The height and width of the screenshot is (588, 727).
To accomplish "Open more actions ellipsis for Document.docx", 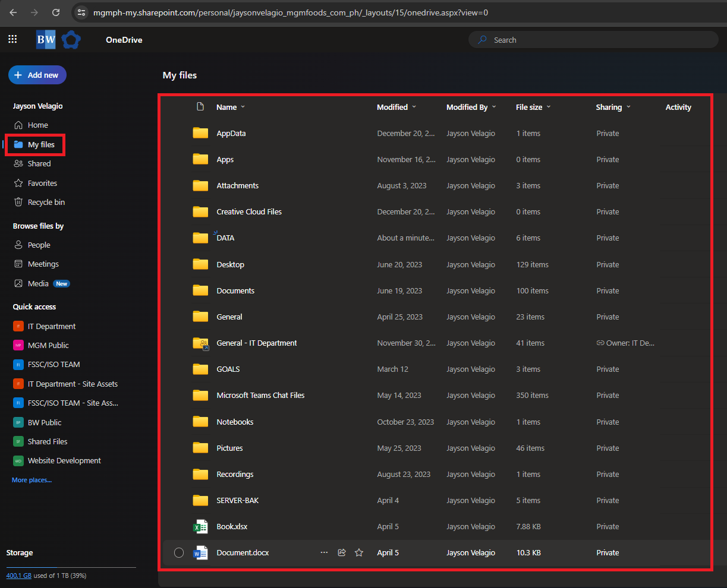I will (x=324, y=552).
